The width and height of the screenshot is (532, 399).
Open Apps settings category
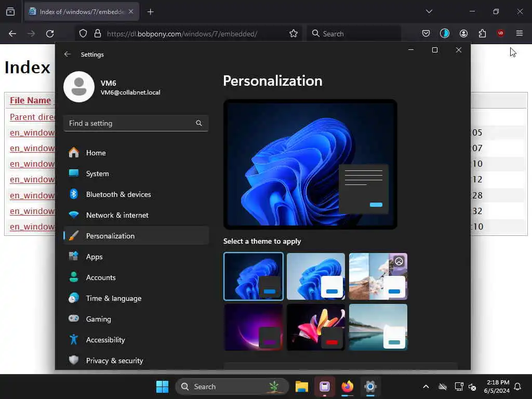coord(136,257)
